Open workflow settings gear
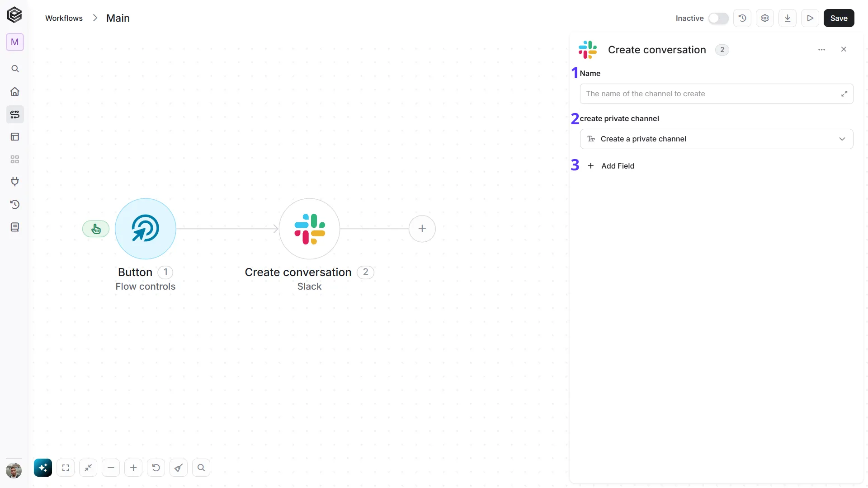Image resolution: width=868 pixels, height=488 pixels. [x=765, y=18]
